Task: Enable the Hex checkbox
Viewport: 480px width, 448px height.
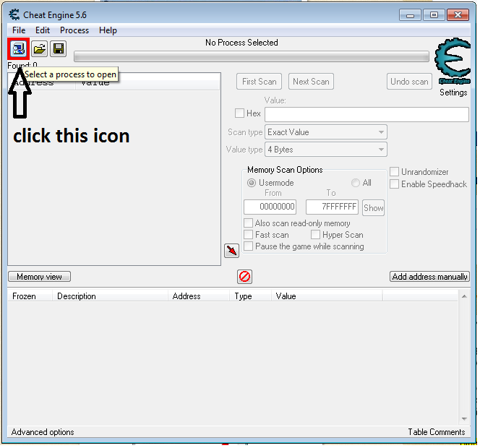Action: tap(240, 113)
